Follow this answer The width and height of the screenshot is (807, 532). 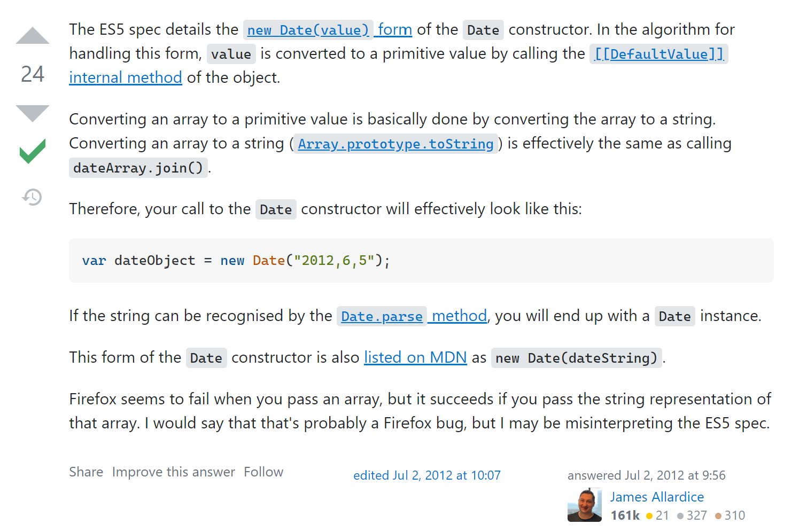click(263, 472)
